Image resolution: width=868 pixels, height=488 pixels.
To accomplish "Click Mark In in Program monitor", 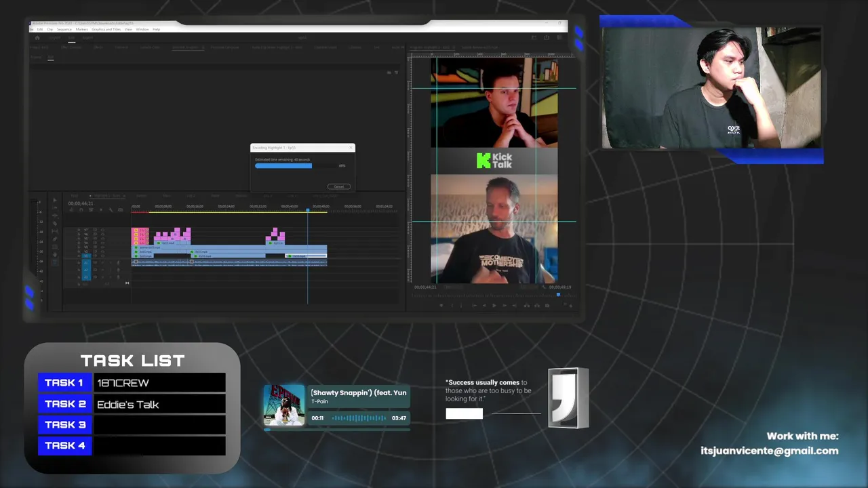I will [x=452, y=306].
